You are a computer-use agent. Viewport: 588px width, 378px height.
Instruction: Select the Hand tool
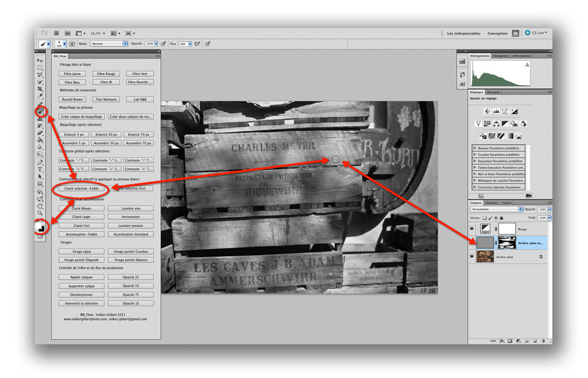[x=40, y=206]
